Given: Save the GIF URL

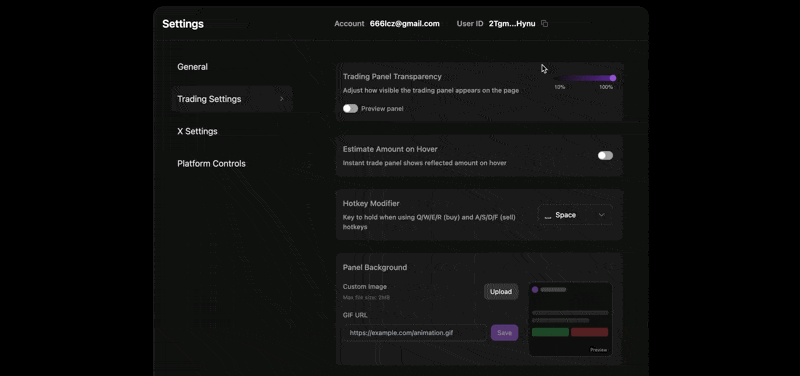Looking at the screenshot, I should (504, 333).
